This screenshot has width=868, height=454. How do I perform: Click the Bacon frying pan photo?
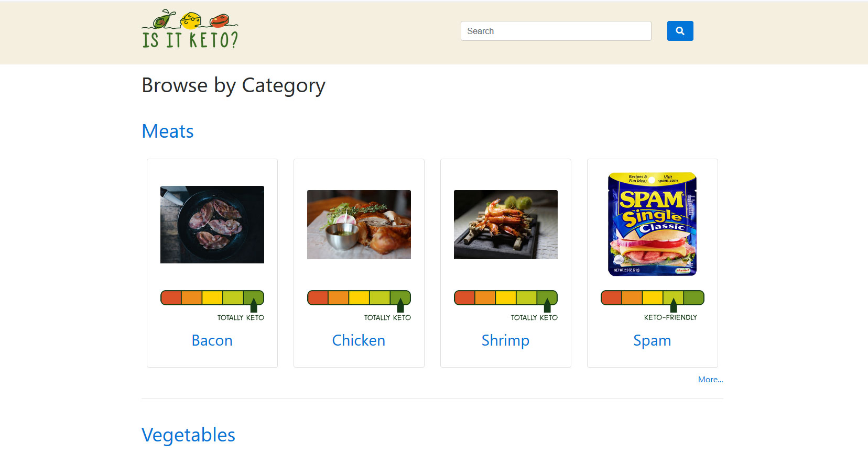point(212,225)
